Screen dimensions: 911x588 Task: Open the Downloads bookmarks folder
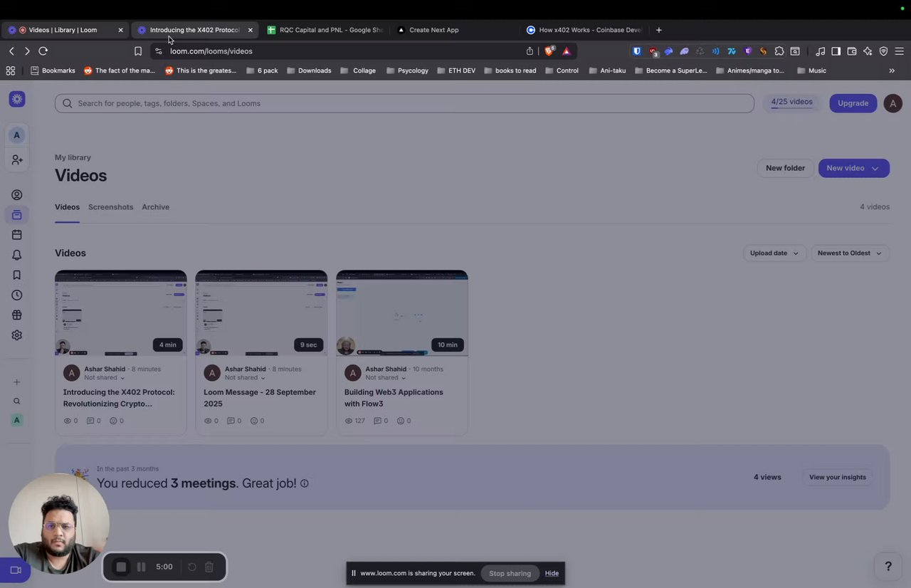pyautogui.click(x=308, y=70)
